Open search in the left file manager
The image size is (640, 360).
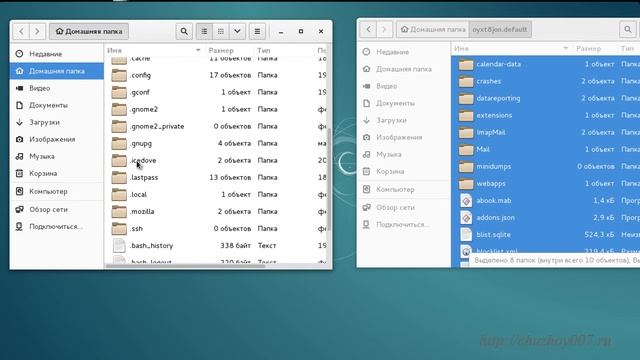pos(184,31)
